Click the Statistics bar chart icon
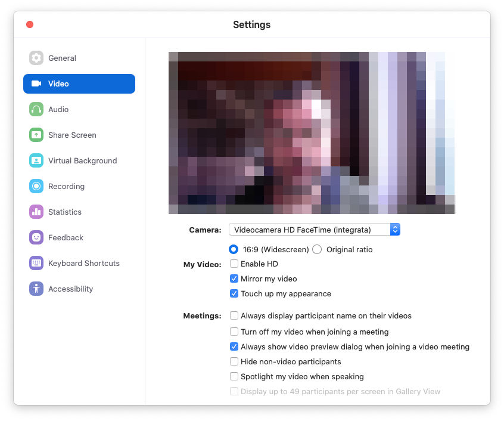The height and width of the screenshot is (421, 504). pyautogui.click(x=36, y=212)
